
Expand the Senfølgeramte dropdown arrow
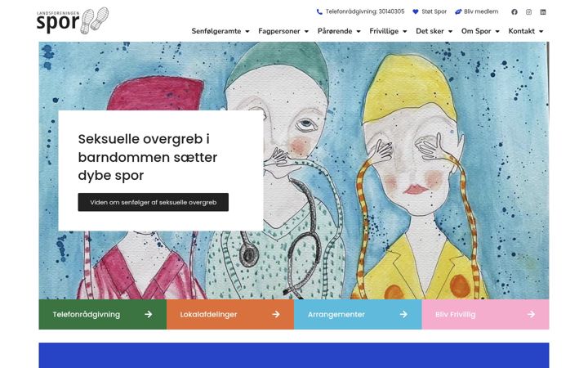click(247, 32)
